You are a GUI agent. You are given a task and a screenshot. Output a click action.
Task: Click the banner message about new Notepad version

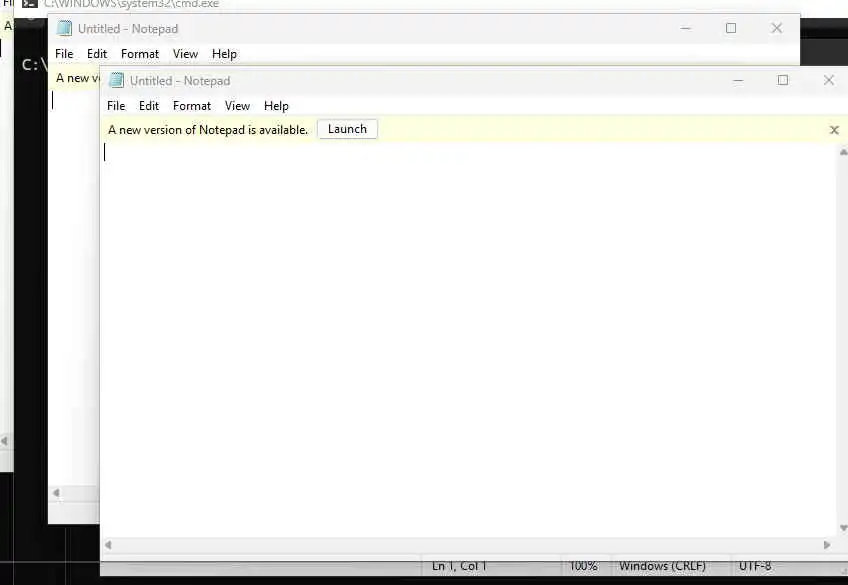pos(208,130)
